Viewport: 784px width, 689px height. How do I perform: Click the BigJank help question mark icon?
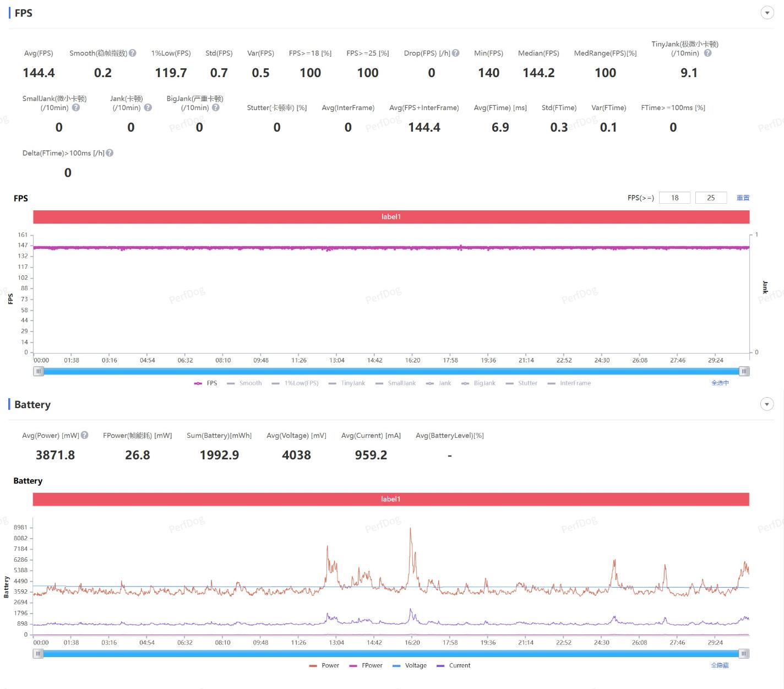coord(216,108)
